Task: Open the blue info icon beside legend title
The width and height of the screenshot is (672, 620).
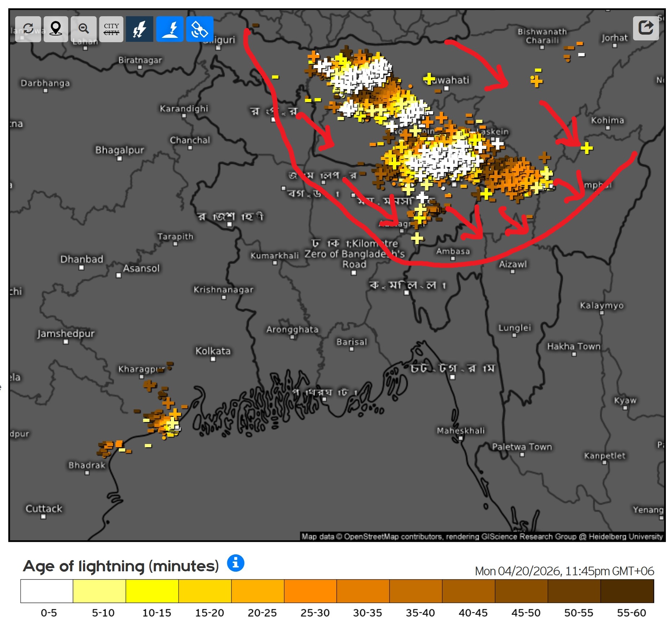Action: click(236, 563)
